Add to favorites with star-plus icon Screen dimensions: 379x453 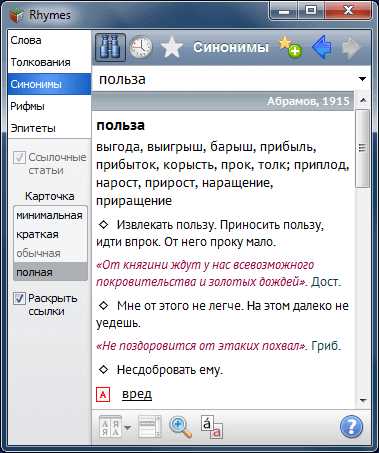pyautogui.click(x=290, y=47)
